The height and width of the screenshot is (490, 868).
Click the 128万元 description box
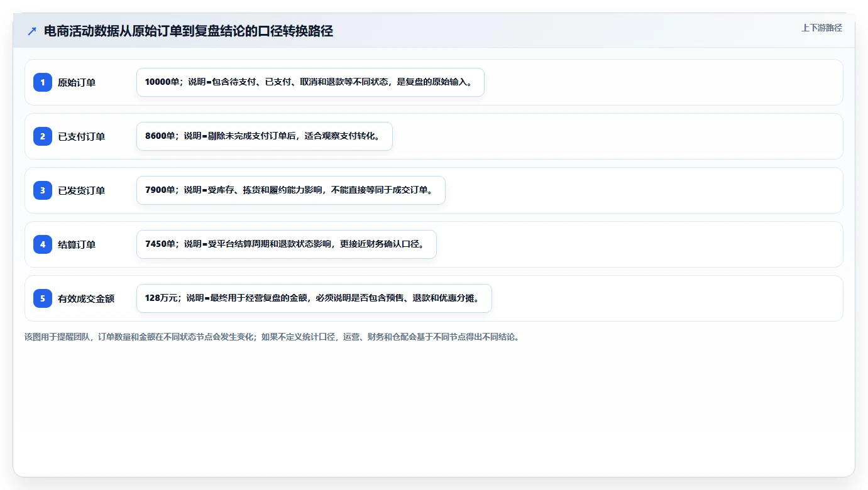[314, 298]
